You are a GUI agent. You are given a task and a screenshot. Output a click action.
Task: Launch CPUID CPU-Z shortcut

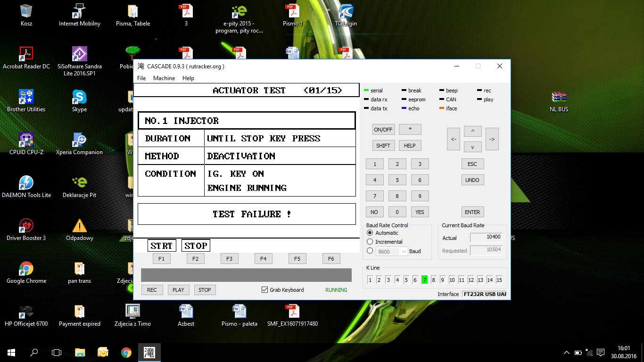tap(26, 144)
